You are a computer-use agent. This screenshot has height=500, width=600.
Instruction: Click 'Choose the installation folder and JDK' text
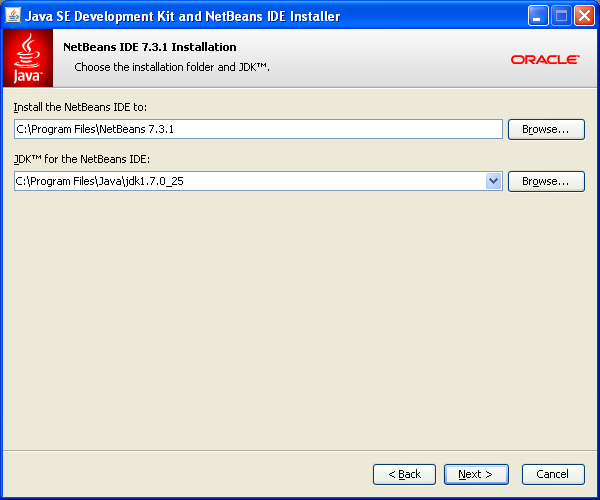tap(172, 67)
